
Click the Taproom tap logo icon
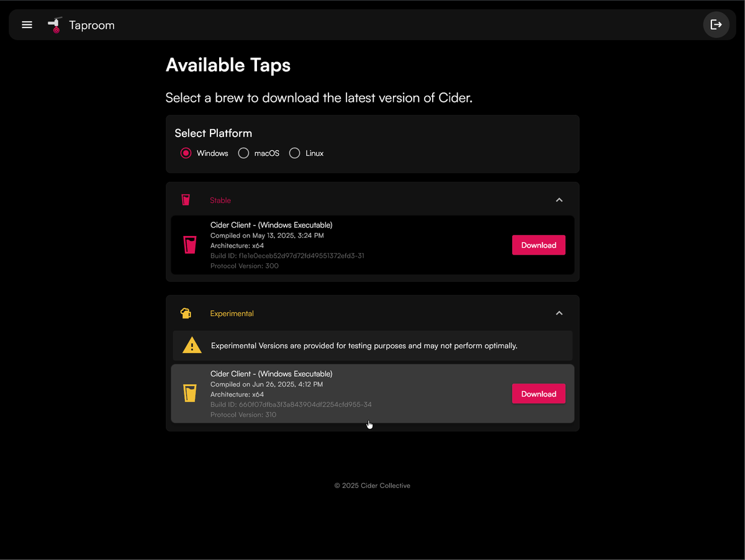point(55,25)
